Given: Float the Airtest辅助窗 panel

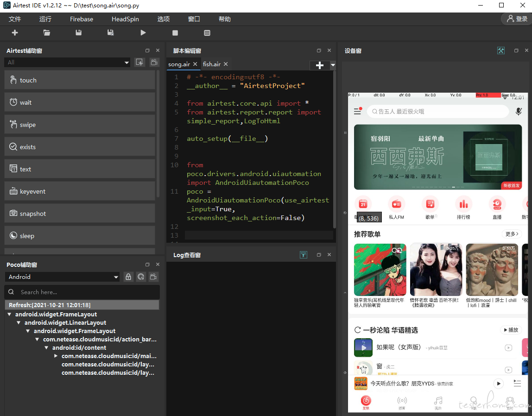Looking at the screenshot, I should click(147, 50).
